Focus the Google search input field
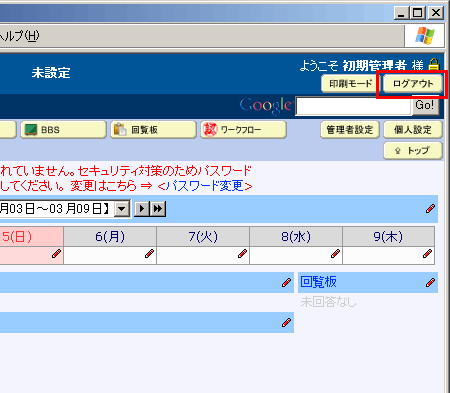 (x=353, y=107)
